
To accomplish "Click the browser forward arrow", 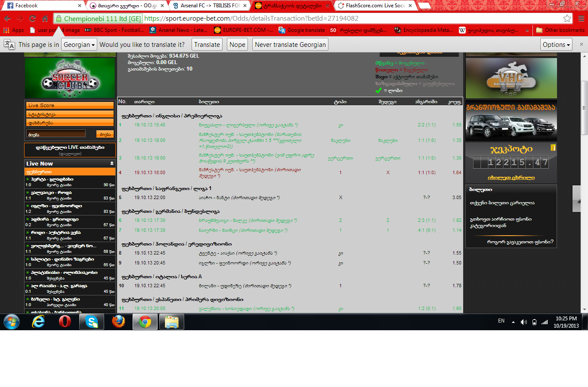I will pos(20,18).
